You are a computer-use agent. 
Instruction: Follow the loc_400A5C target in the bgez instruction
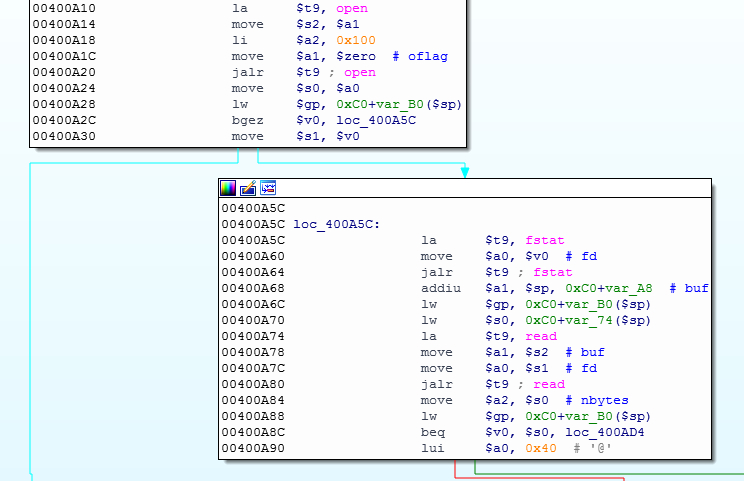click(376, 120)
